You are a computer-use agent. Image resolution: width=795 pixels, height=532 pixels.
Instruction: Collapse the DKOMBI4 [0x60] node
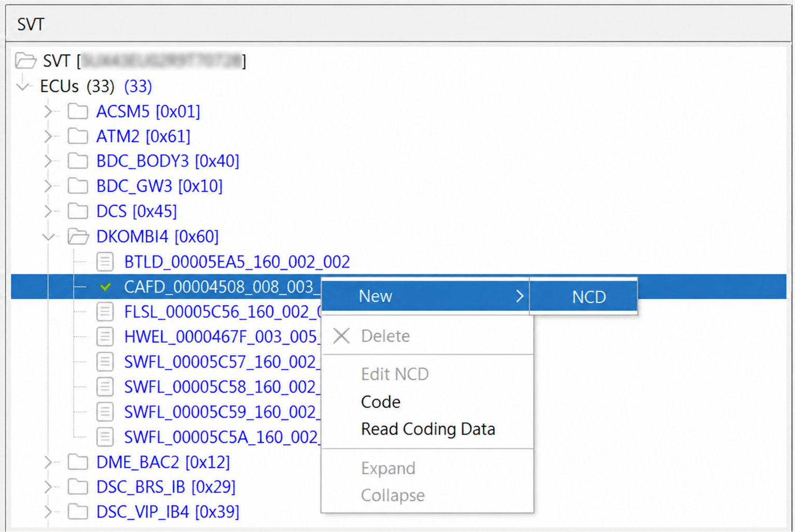click(49, 237)
